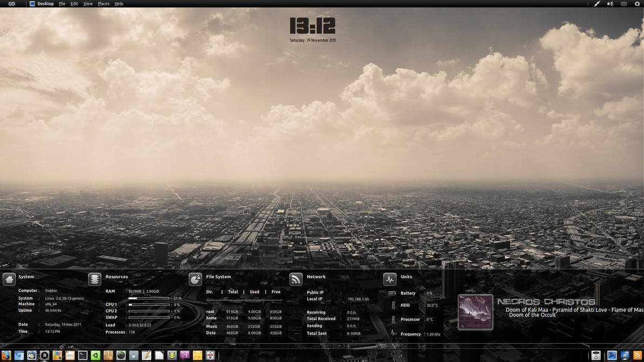Click the 'Total Received' 231MiB entry
The height and width of the screenshot is (362, 644).
pyautogui.click(x=333, y=319)
